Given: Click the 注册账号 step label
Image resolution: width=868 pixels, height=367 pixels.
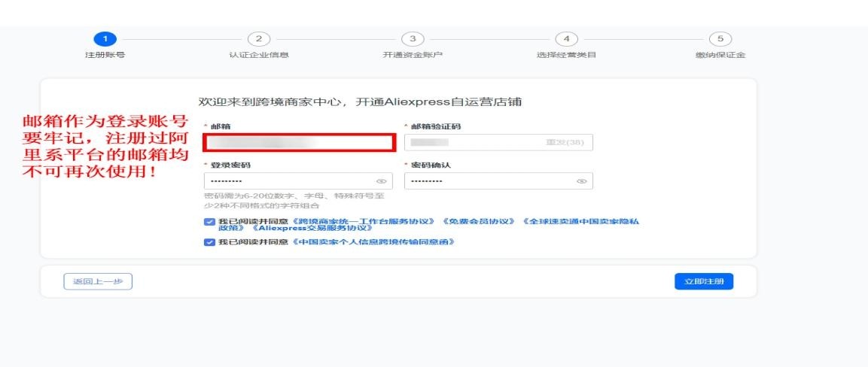Looking at the screenshot, I should (x=105, y=55).
